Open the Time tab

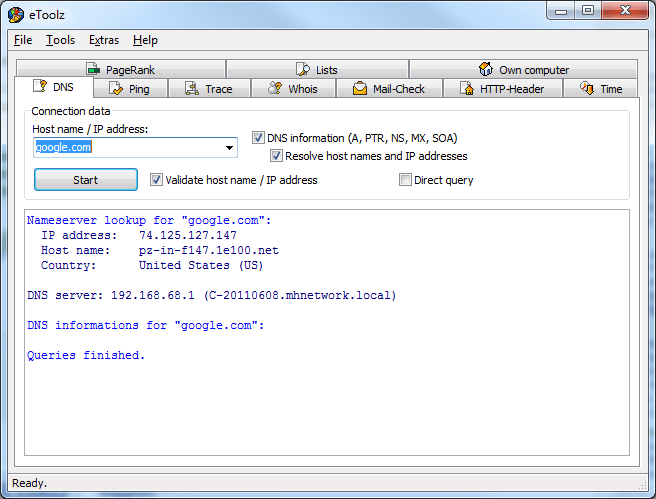601,89
